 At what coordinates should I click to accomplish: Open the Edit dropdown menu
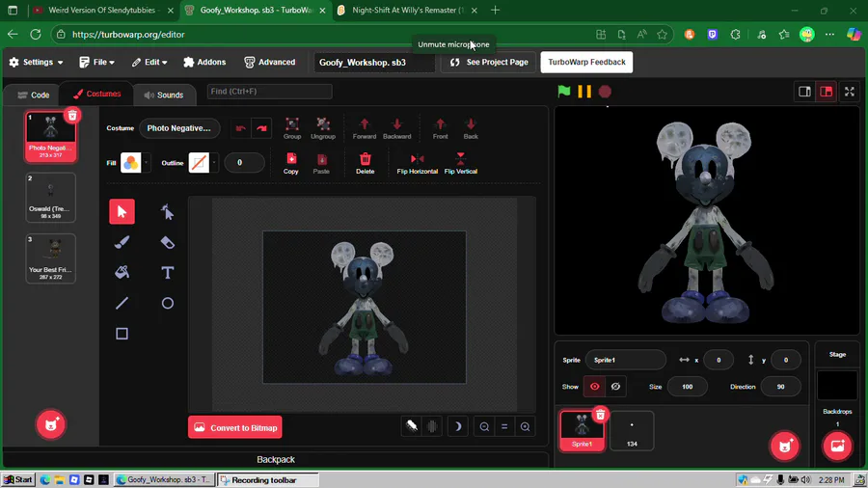coord(149,62)
